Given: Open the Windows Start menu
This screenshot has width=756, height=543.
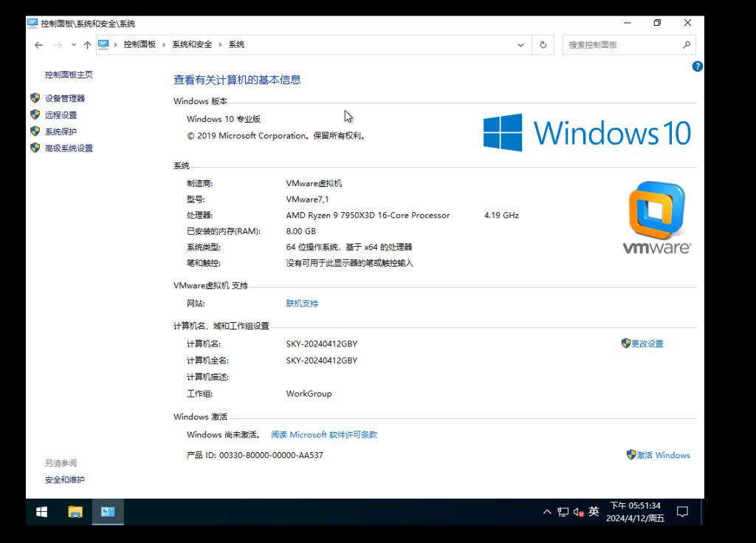Looking at the screenshot, I should [42, 511].
